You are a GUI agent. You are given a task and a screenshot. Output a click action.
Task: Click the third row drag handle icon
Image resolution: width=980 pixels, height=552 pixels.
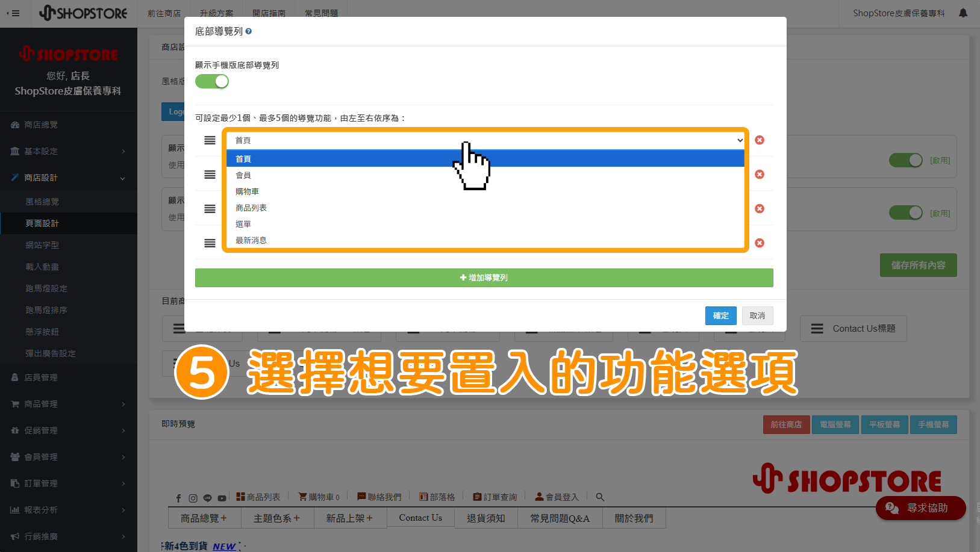[x=210, y=209]
